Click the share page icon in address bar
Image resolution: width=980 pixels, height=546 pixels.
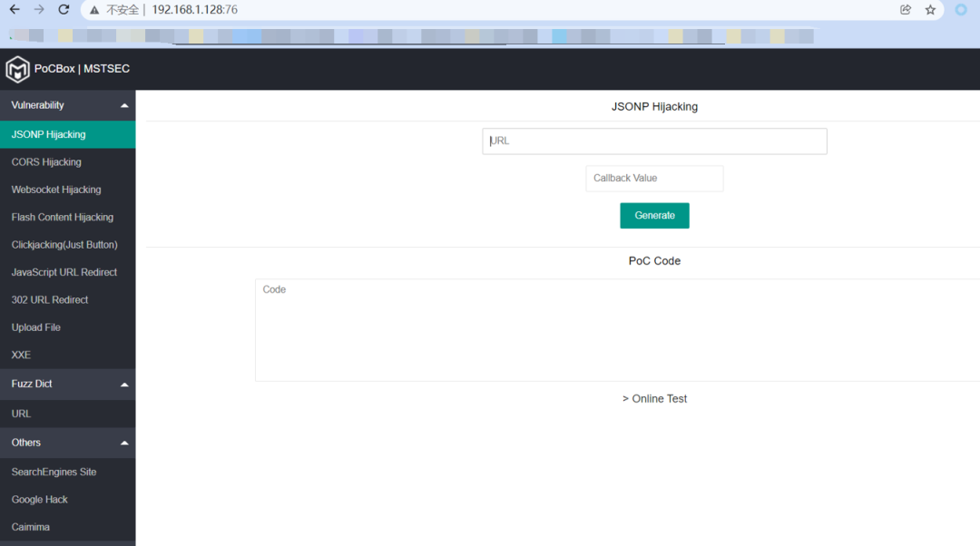point(905,9)
